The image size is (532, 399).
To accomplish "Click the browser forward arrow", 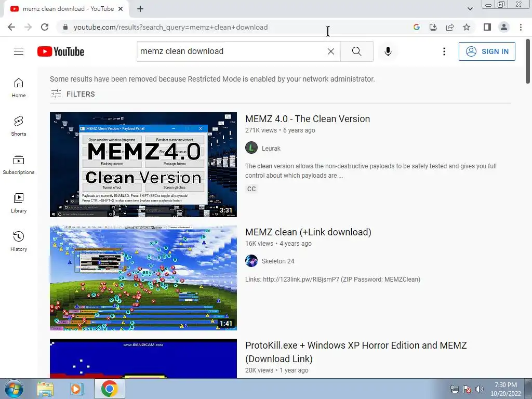I will (28, 27).
